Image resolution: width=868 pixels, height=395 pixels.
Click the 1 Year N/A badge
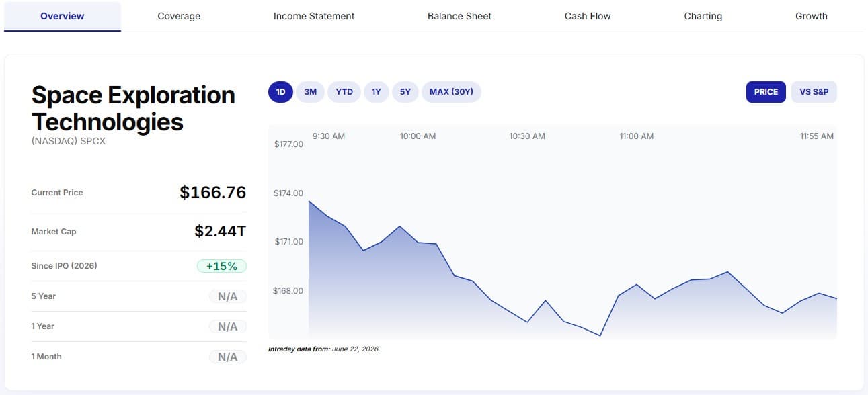pos(228,326)
